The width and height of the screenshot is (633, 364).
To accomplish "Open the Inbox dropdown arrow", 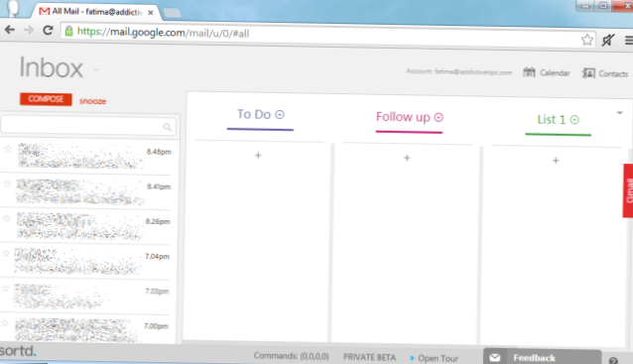I will click(96, 69).
